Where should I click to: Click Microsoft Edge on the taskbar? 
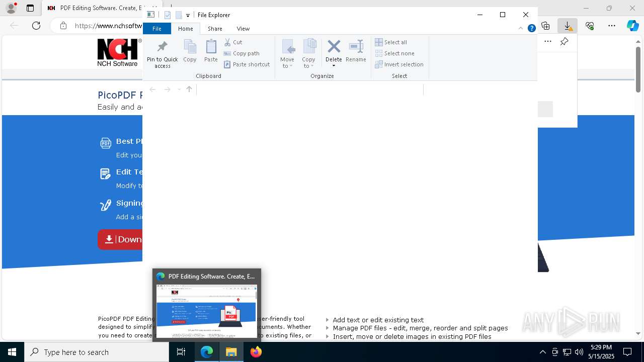tap(207, 352)
